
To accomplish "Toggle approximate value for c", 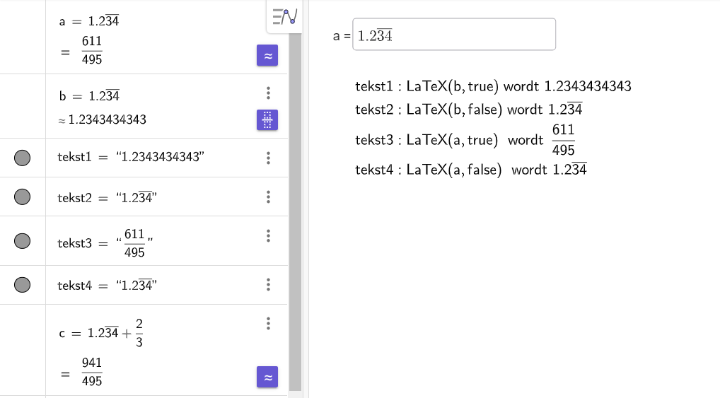I will click(x=267, y=377).
